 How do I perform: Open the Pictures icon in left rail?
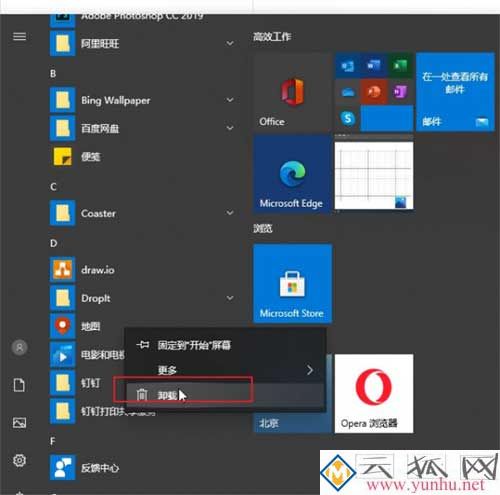tap(19, 422)
